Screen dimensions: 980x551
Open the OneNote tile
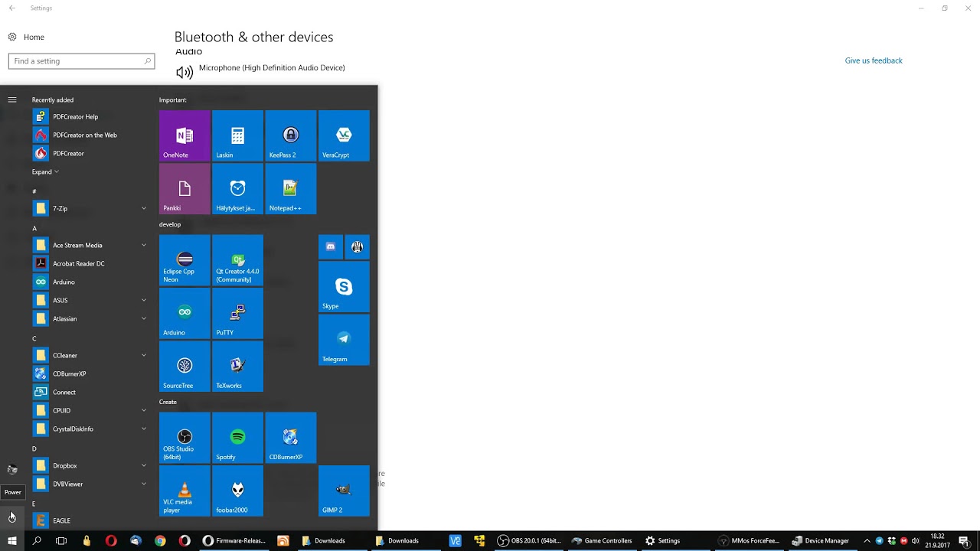pyautogui.click(x=185, y=135)
